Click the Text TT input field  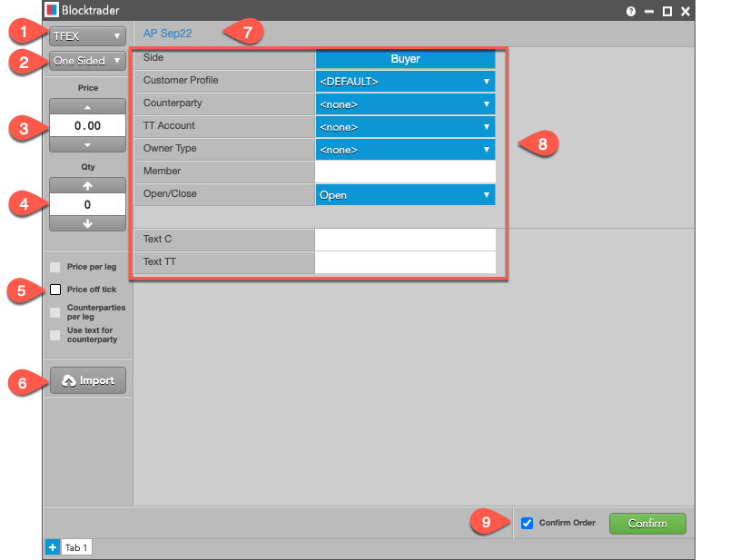(405, 262)
